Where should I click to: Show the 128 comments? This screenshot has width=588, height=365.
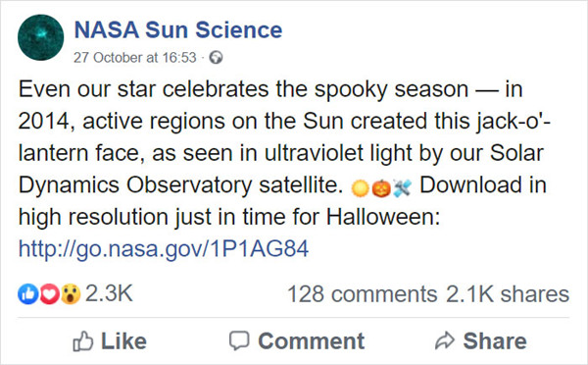coord(363,294)
